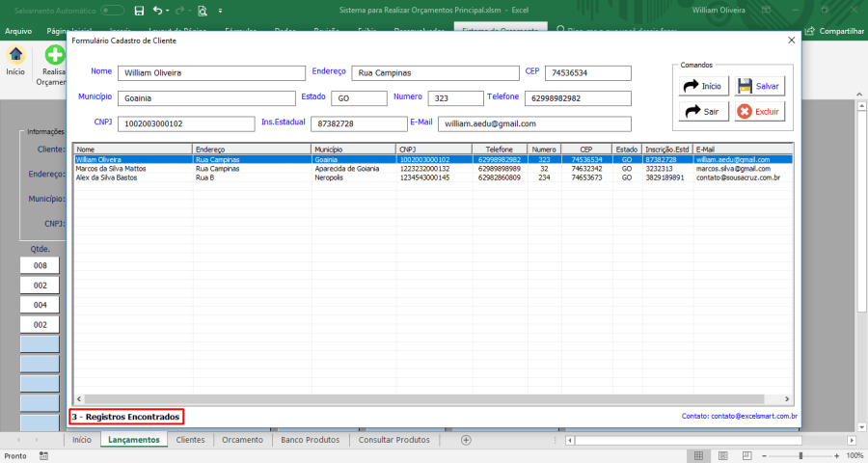868x463 pixels.
Task: Switch to Normal view icon
Action: click(698, 456)
